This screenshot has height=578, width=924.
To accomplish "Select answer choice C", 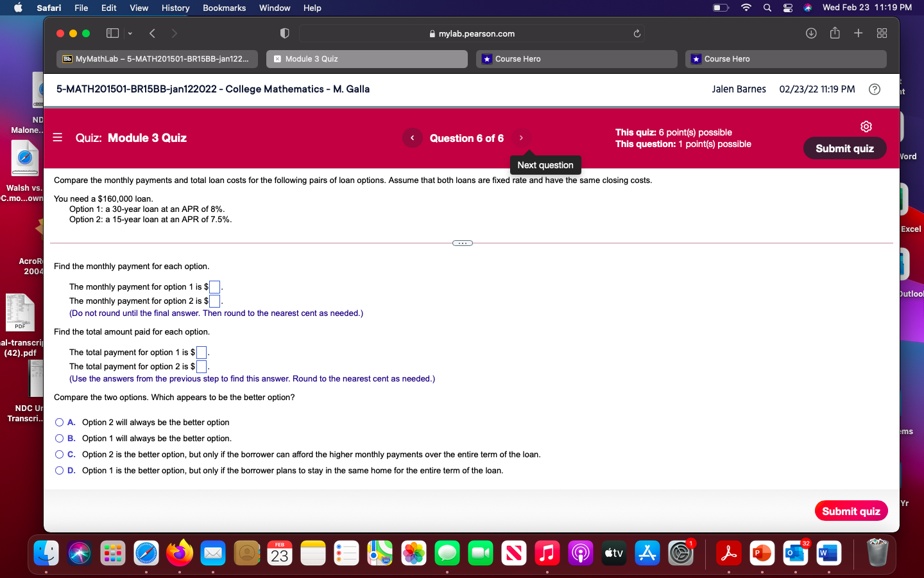I will [59, 455].
